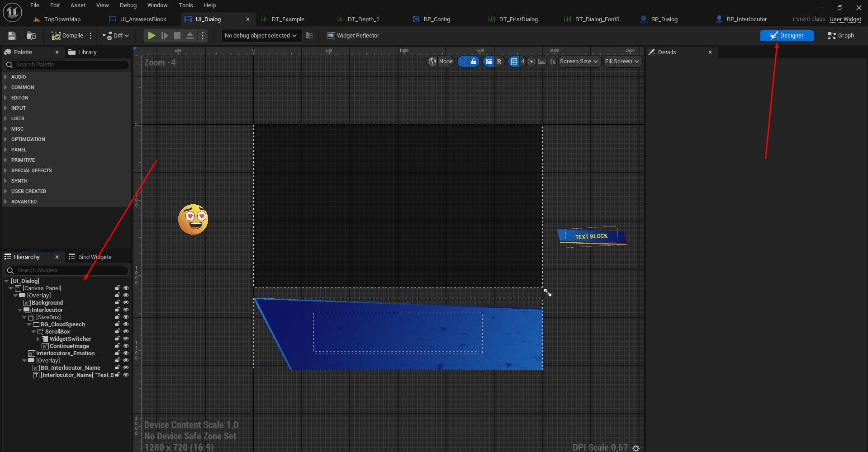Switch to the BP_Dialog tab
Viewport: 868px width, 452px height.
point(664,19)
